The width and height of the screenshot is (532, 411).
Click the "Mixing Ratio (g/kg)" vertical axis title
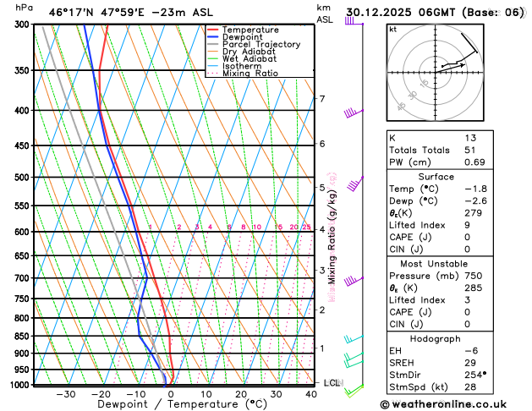pos(332,237)
